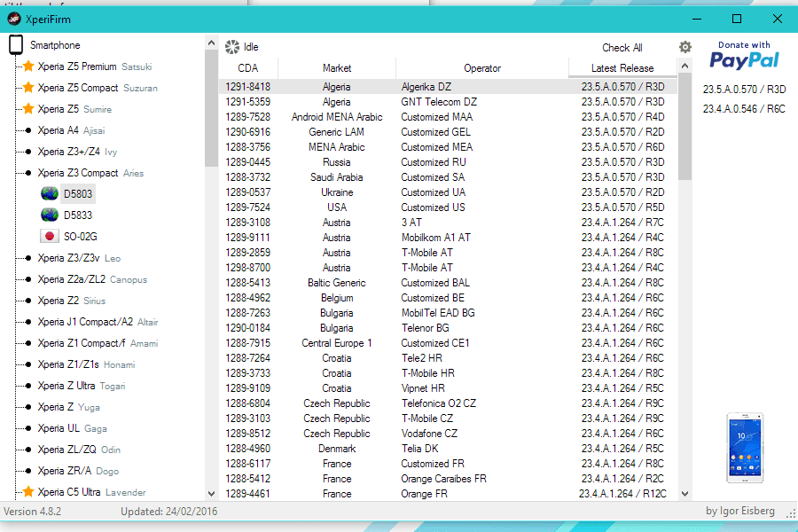Expand the Xperia A4 Ajisai node
The image size is (798, 532).
28,130
